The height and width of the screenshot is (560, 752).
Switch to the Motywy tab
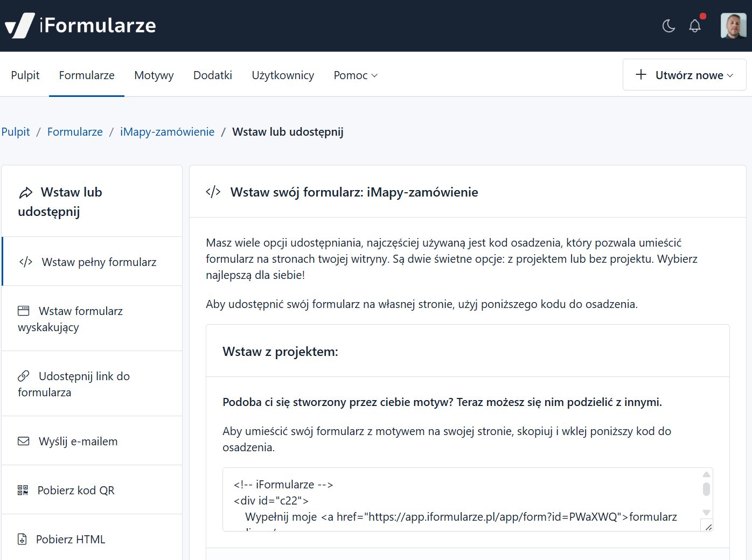154,75
